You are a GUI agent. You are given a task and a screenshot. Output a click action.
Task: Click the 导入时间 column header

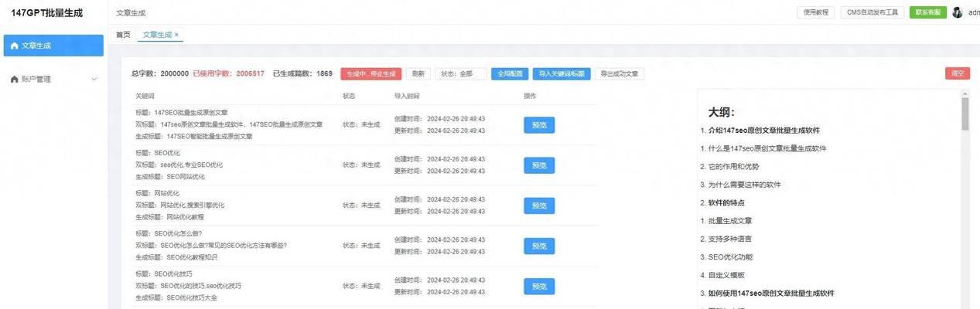coord(407,96)
